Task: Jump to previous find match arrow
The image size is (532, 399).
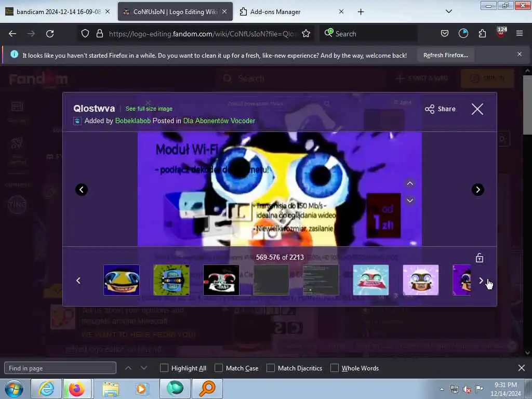Action: pyautogui.click(x=128, y=368)
